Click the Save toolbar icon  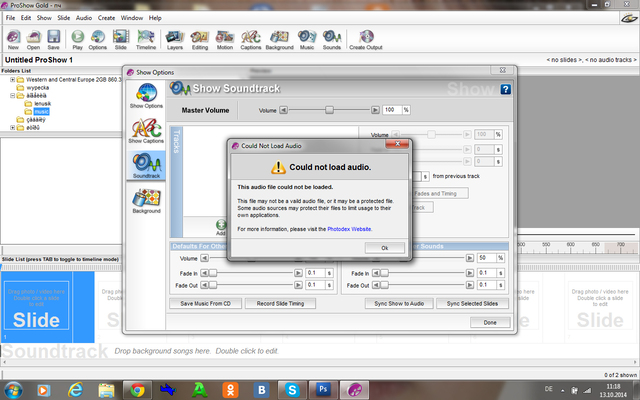(53, 40)
